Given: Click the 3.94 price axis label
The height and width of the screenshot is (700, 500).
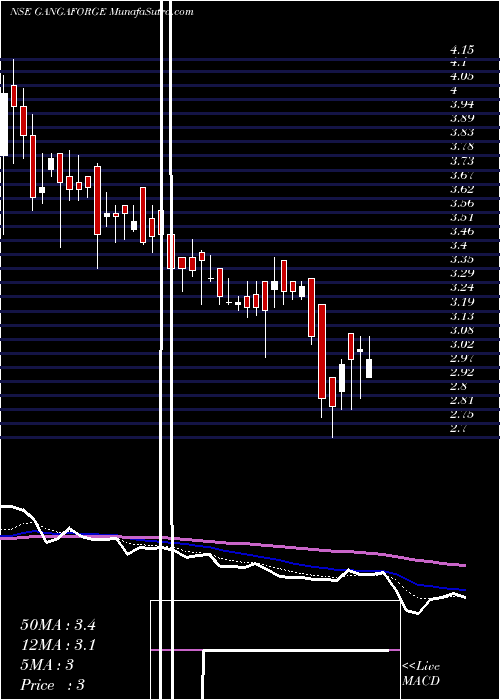Looking at the screenshot, I should (462, 104).
